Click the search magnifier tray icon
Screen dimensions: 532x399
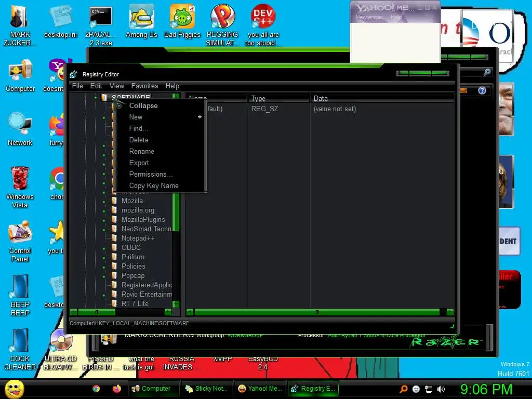tap(403, 389)
